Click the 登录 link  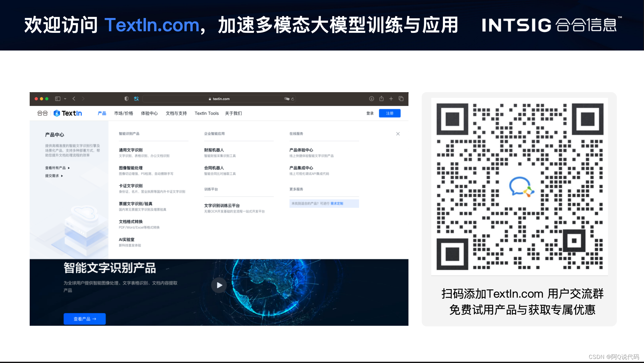click(370, 113)
